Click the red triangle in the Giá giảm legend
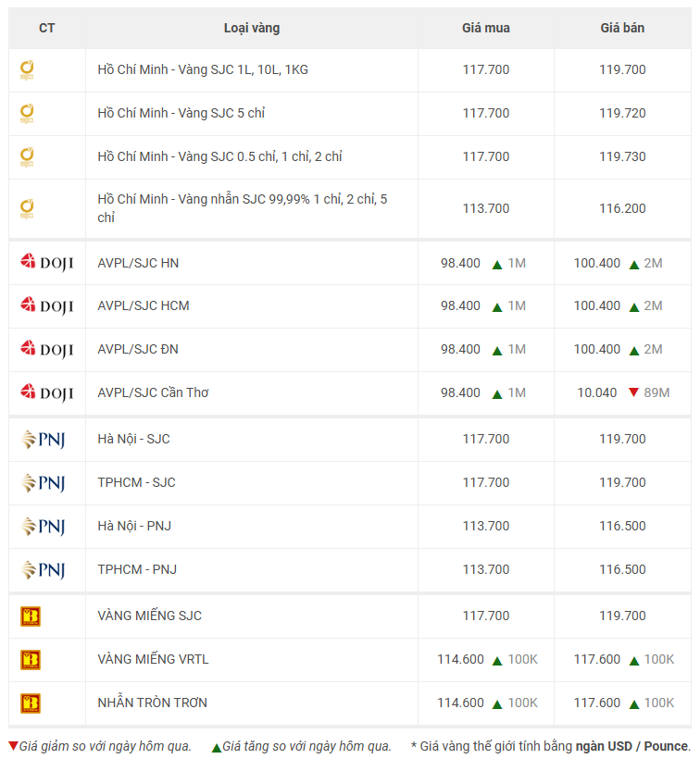700x759 pixels. 14,745
